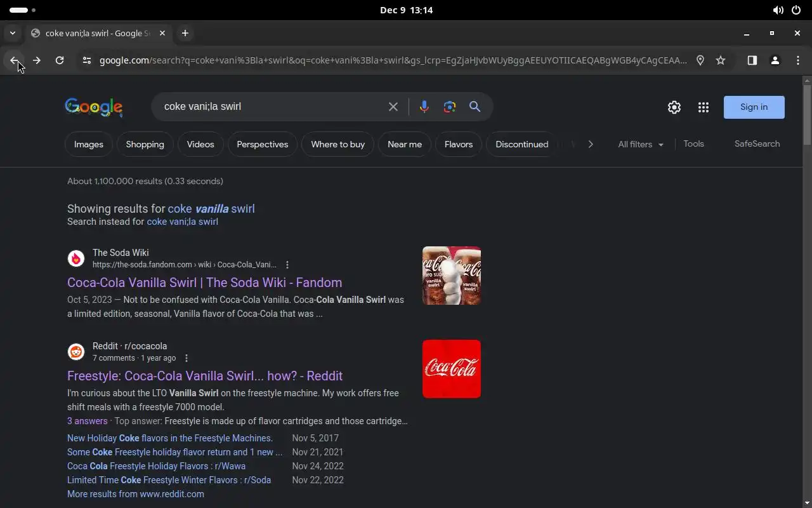Open the system power menu icon
The image size is (812, 508).
[x=796, y=10]
